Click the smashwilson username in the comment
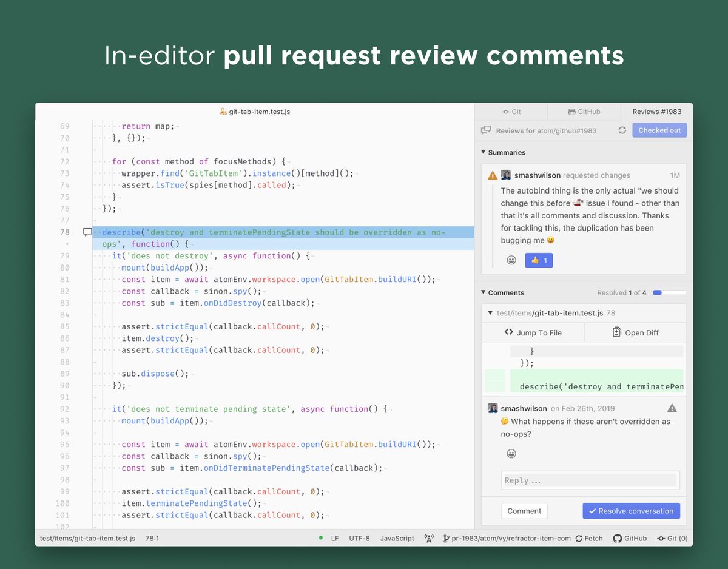Viewport: 728px width, 569px height. (524, 408)
